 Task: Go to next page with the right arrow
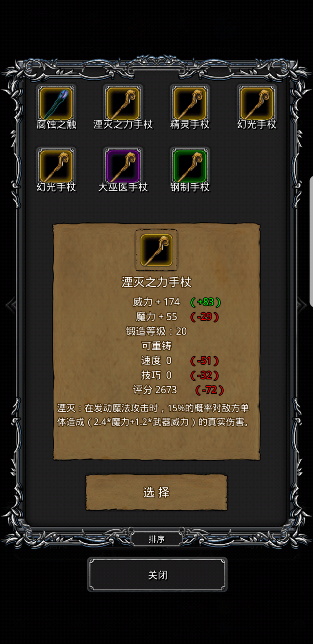301,305
